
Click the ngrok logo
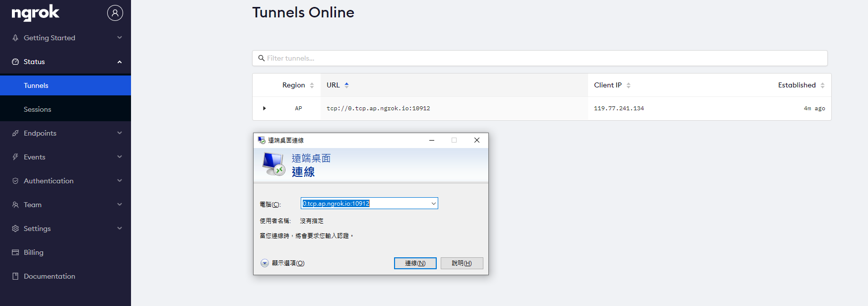pyautogui.click(x=35, y=13)
